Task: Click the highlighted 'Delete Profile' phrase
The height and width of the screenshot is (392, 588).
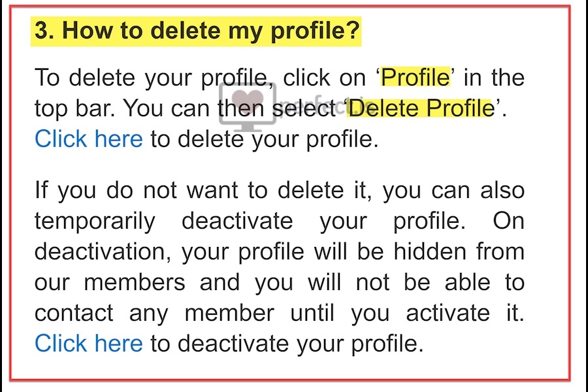Action: pos(422,108)
